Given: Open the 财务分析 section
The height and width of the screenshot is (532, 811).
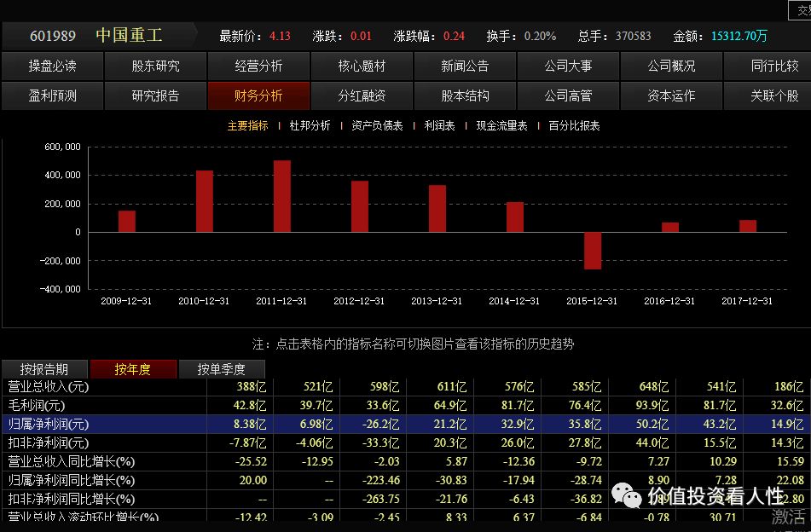Looking at the screenshot, I should 258,95.
